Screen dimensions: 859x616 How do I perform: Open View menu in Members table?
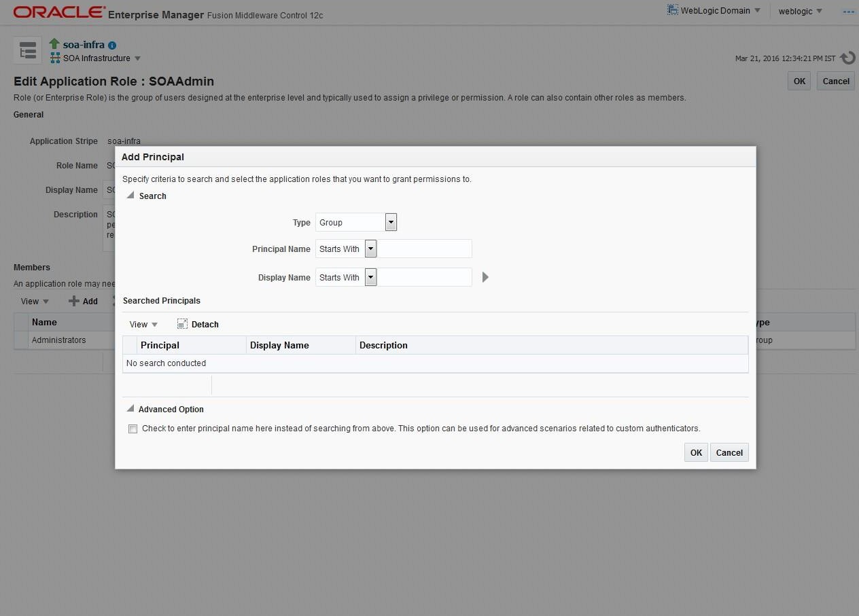[35, 301]
